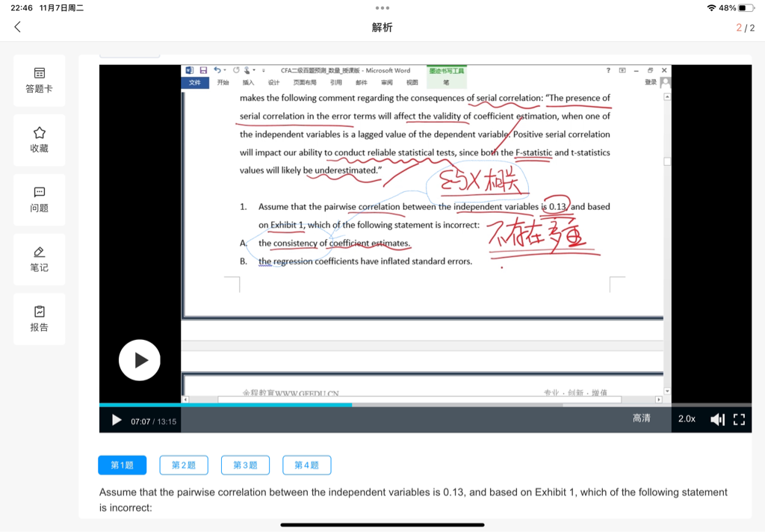Tap the 2/2 page counter

(x=745, y=28)
